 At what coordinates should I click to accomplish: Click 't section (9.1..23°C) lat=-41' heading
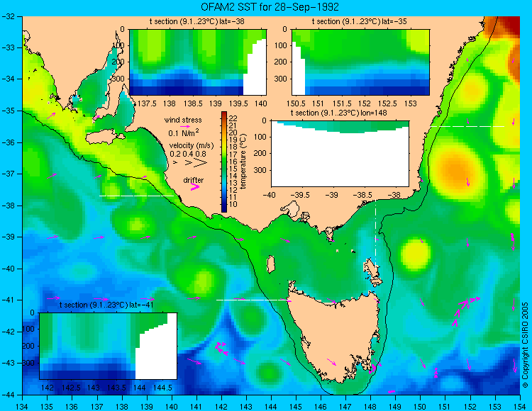coord(106,305)
